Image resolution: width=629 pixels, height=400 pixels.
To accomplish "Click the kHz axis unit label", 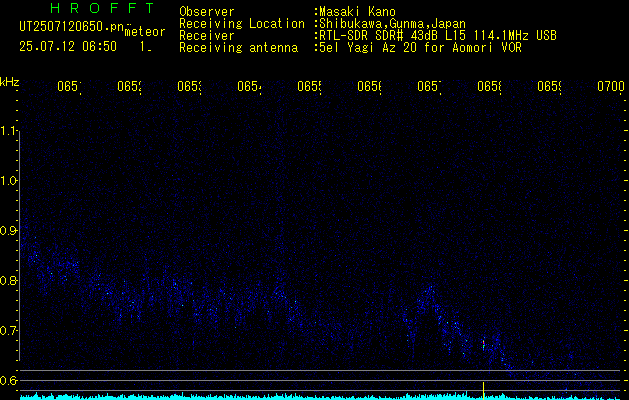I will pyautogui.click(x=10, y=82).
